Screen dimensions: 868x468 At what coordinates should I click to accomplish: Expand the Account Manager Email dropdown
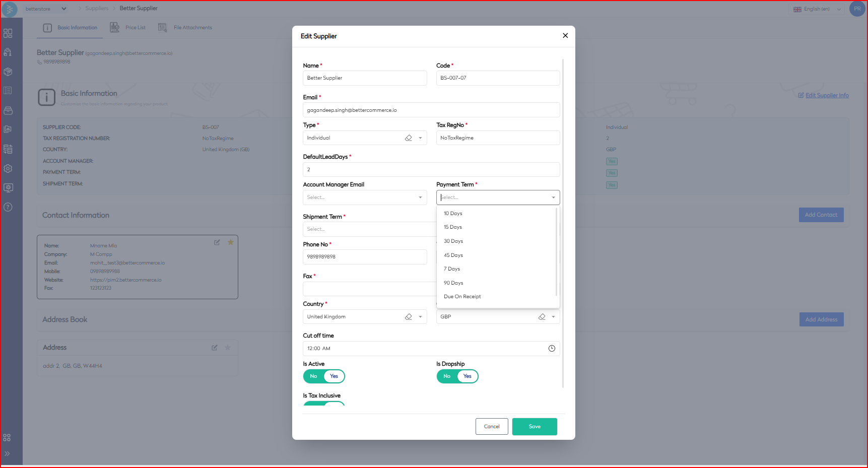(x=420, y=197)
